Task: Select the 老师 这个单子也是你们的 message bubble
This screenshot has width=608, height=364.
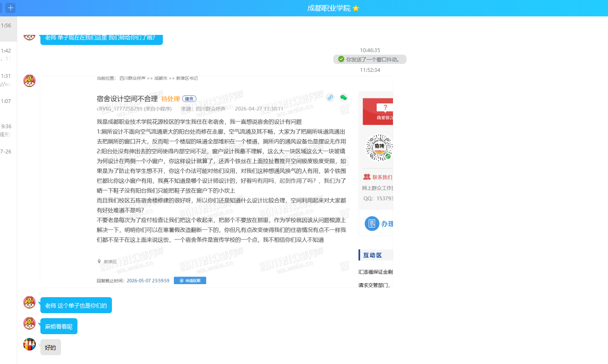Action: (76, 306)
